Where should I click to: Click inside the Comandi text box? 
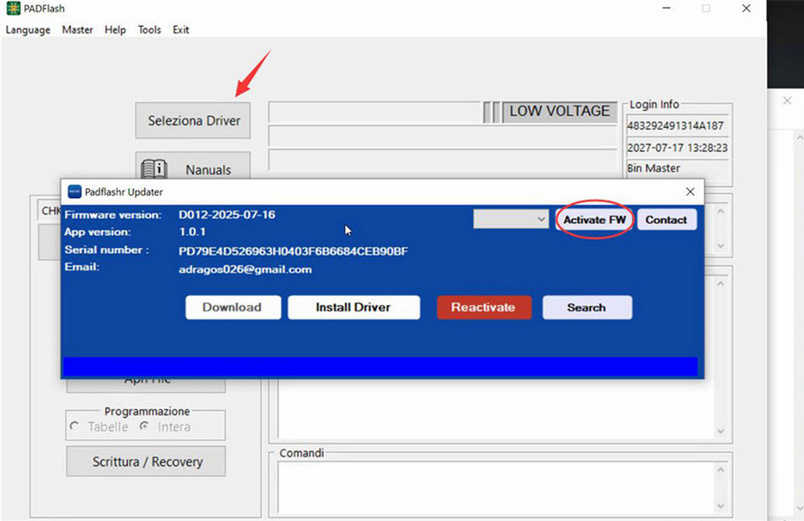496,487
